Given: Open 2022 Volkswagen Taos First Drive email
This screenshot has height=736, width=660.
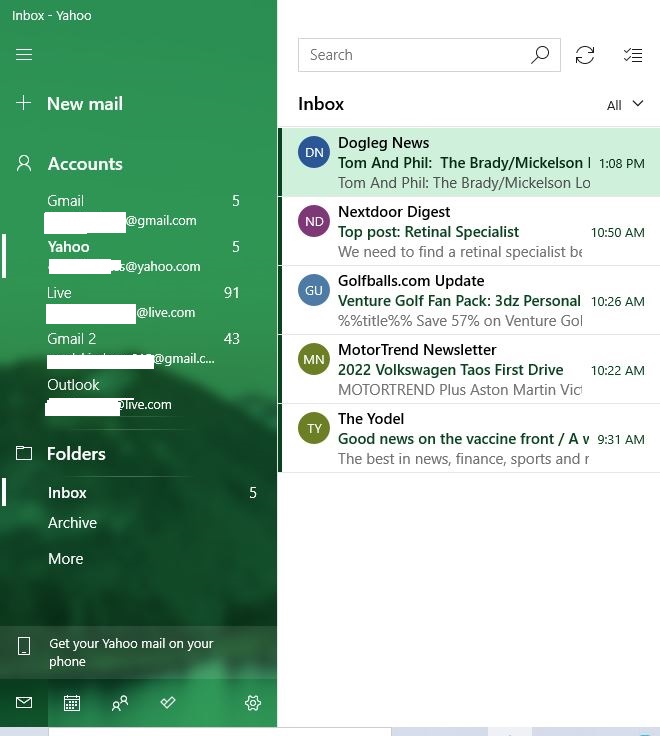Looking at the screenshot, I should [x=451, y=370].
